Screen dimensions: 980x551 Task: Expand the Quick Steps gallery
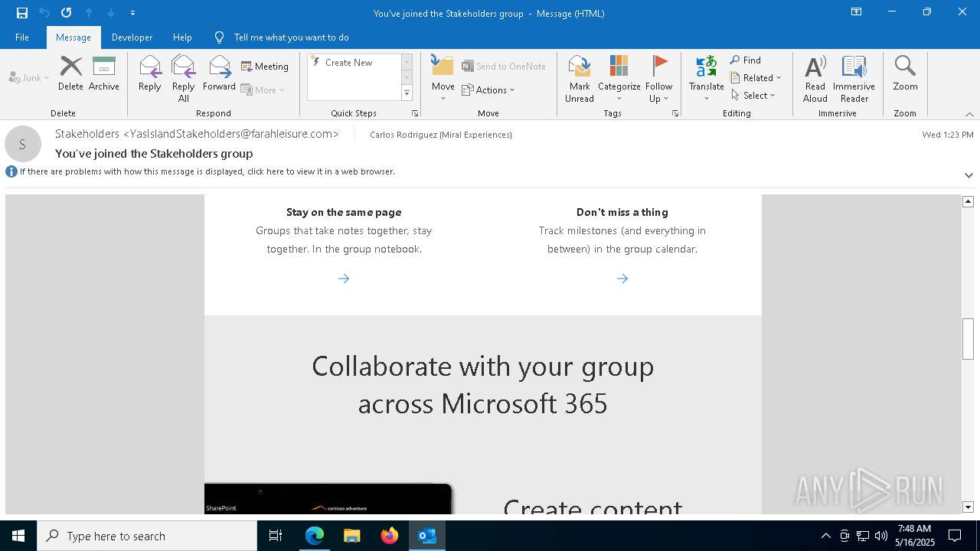coord(407,93)
